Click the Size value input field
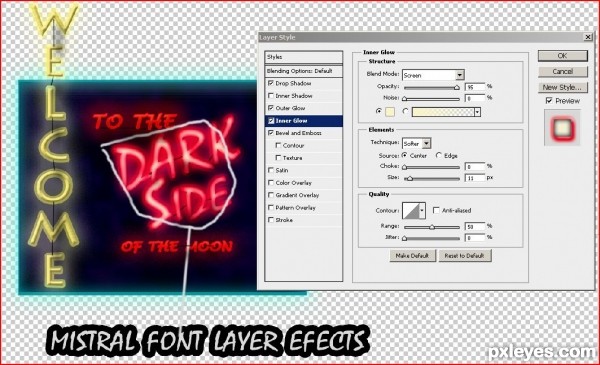The width and height of the screenshot is (600, 365). (x=474, y=178)
